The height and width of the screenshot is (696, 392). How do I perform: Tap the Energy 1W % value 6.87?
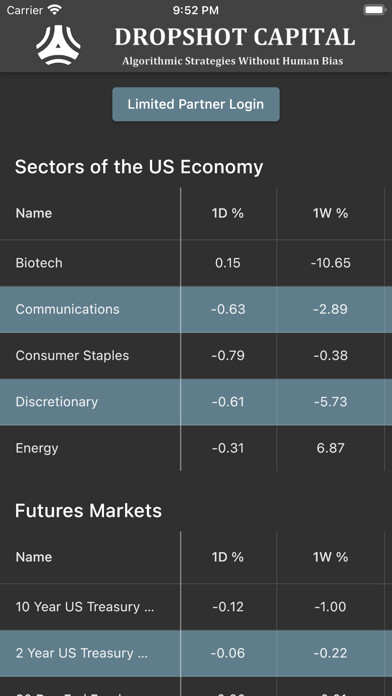[331, 448]
